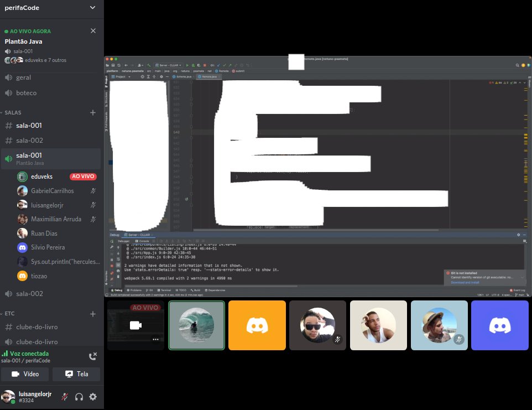This screenshot has height=410, width=532.
Task: Open user settings gear
Action: tap(92, 397)
